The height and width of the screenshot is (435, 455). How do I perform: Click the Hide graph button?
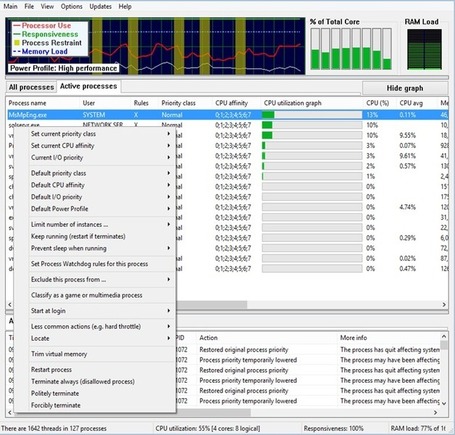coord(405,88)
